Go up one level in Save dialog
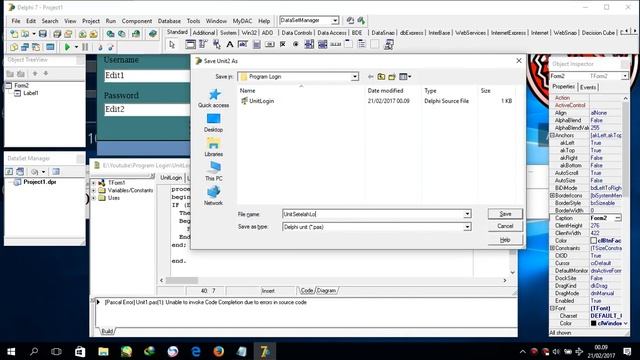This screenshot has width=640, height=360. coord(381,77)
